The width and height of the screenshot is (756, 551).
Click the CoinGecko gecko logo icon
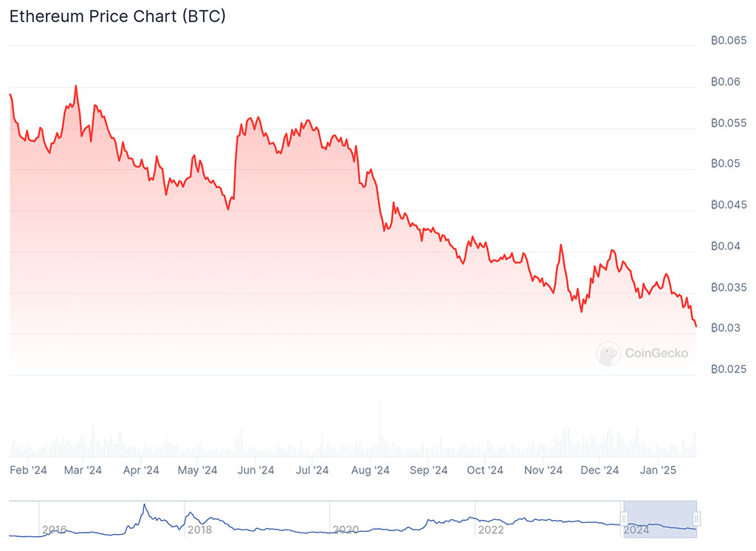[x=608, y=353]
